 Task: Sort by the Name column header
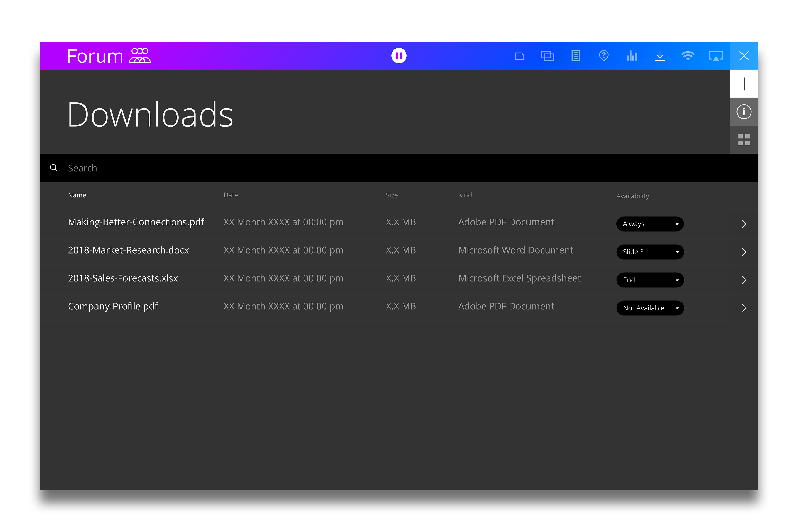click(77, 195)
